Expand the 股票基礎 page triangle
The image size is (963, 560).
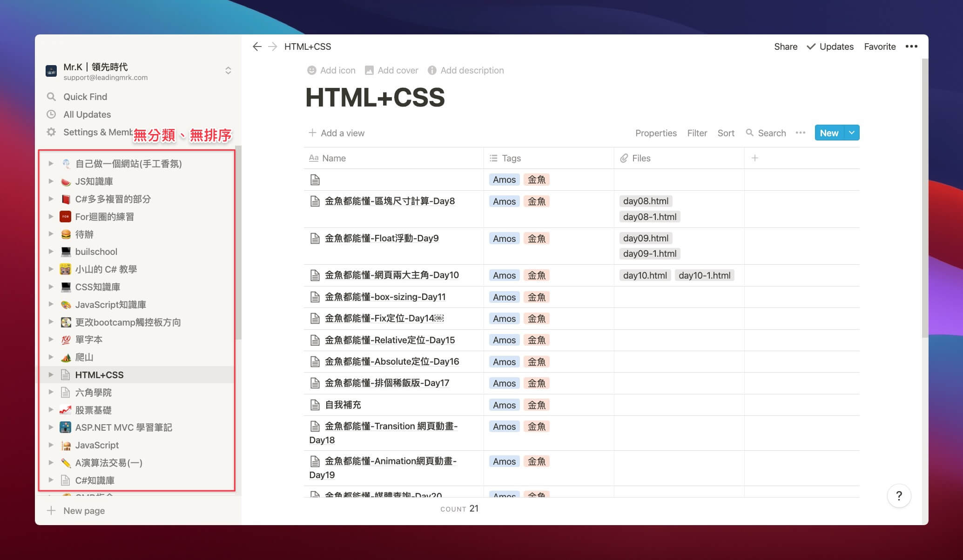tap(51, 410)
